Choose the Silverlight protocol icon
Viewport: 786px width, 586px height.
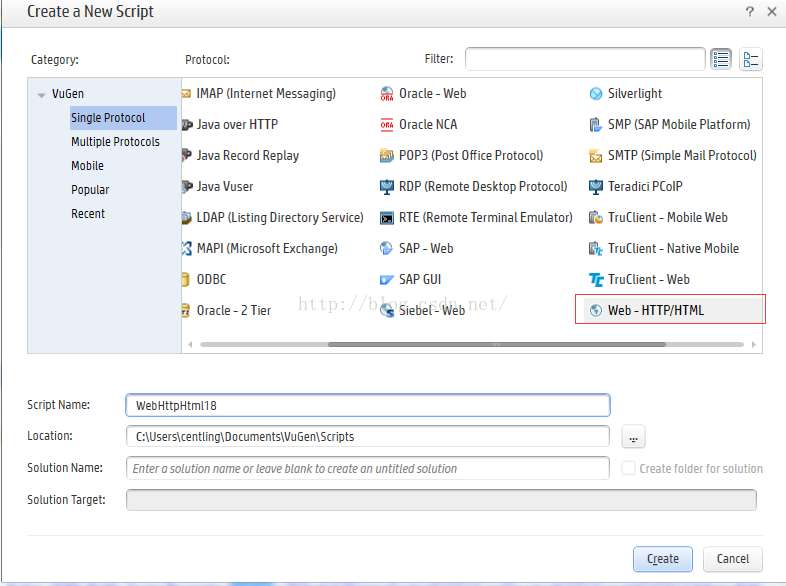pos(596,94)
